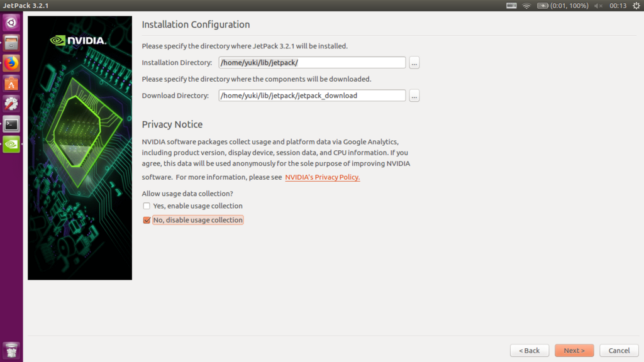The height and width of the screenshot is (362, 644).
Task: Cancel the JetPack installation
Action: coord(619,351)
